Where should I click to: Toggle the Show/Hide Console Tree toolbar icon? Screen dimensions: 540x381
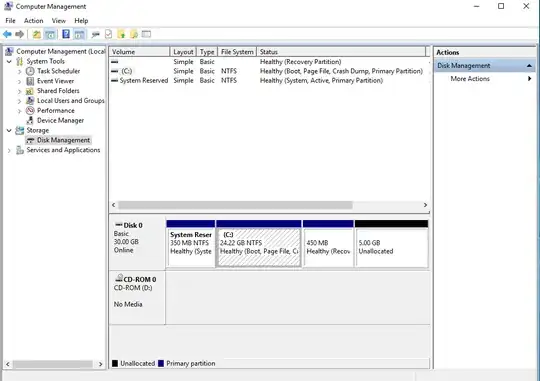pos(50,34)
